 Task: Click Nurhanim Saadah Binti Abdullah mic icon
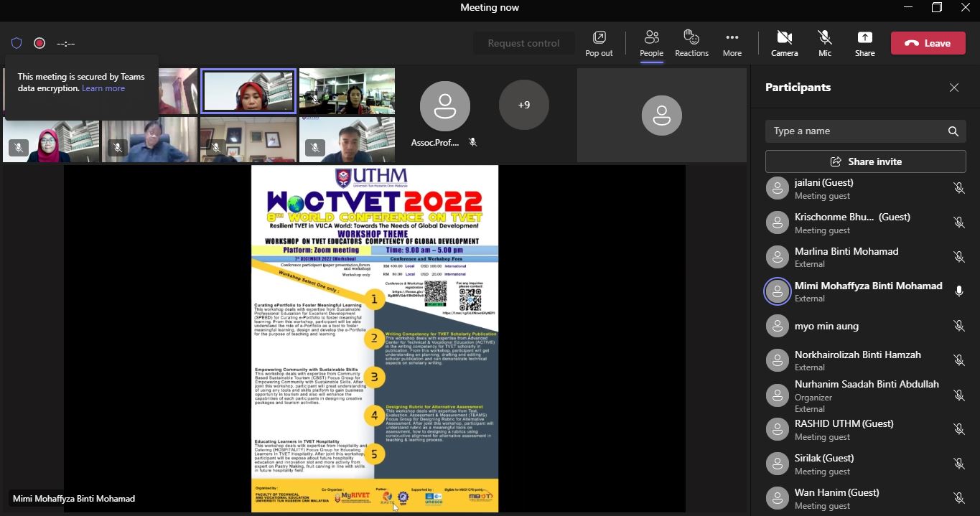coord(958,395)
